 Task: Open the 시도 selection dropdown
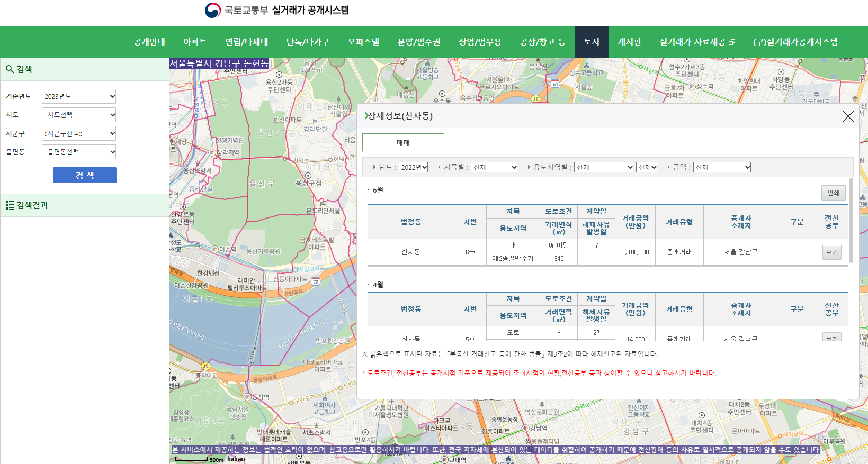[x=79, y=115]
